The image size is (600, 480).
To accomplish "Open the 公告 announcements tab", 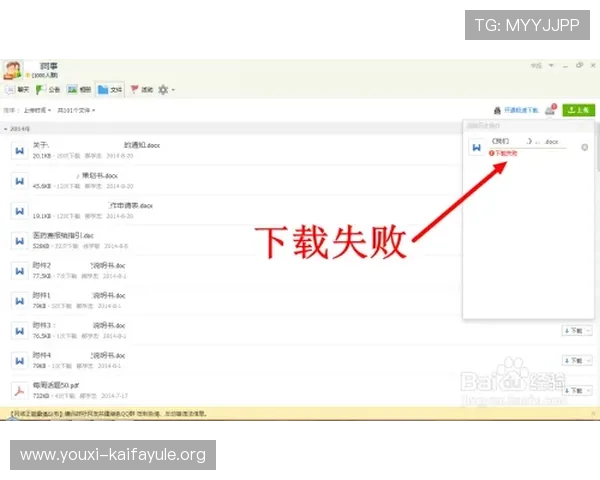I will (x=48, y=90).
